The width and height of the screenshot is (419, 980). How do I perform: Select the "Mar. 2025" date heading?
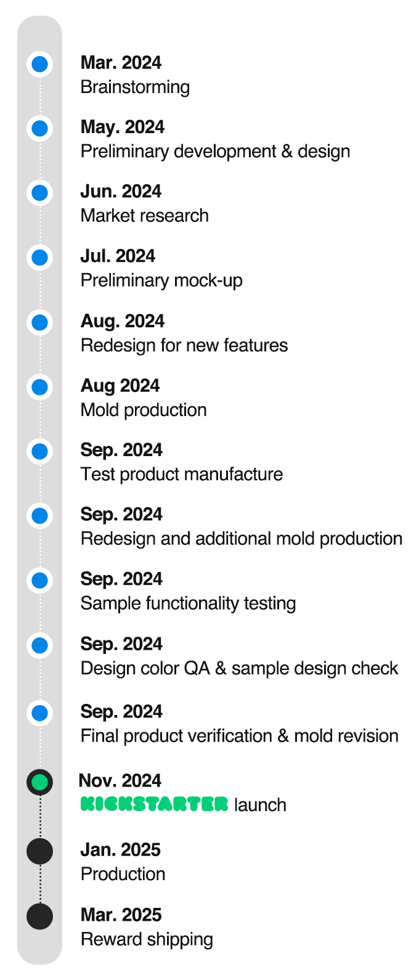(121, 915)
